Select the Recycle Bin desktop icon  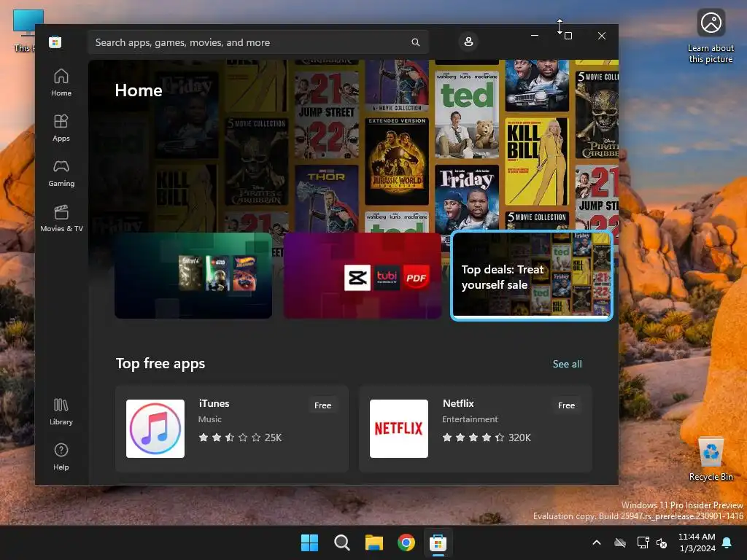coord(711,459)
